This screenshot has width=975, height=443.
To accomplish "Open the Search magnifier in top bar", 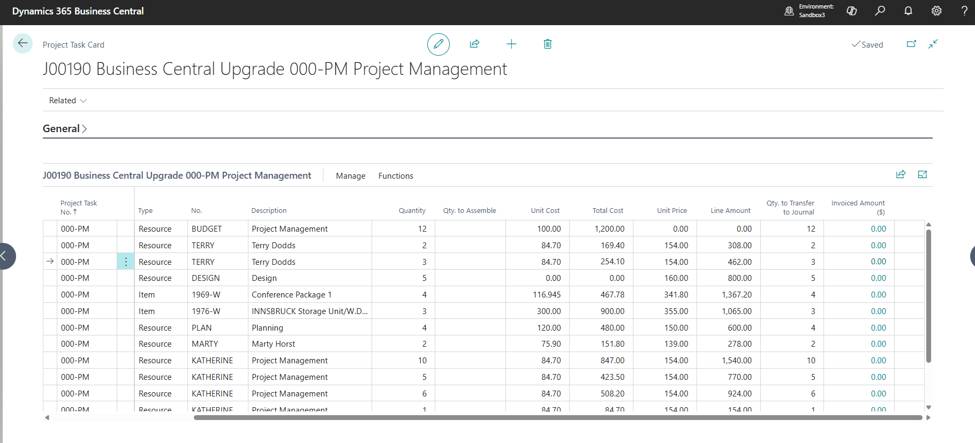I will pyautogui.click(x=880, y=11).
